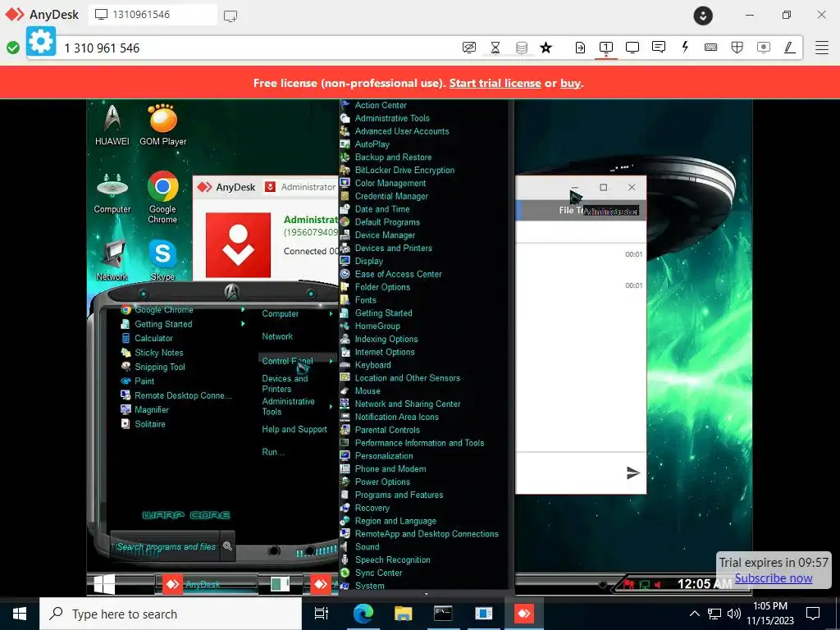Expand Computer submenu in start menu

[331, 314]
